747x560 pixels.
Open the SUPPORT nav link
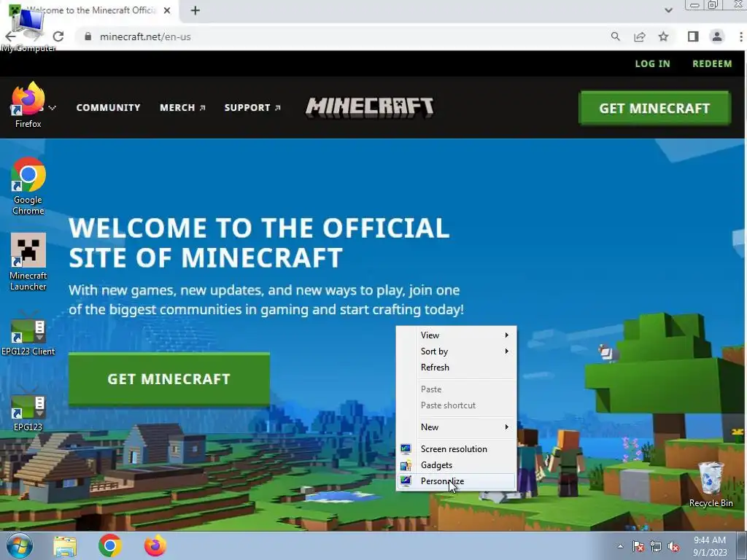coord(252,108)
